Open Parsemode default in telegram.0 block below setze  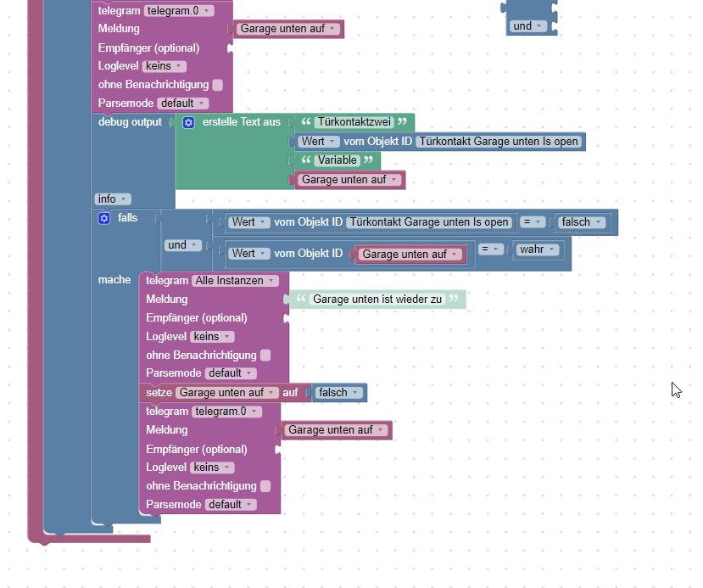click(x=231, y=505)
